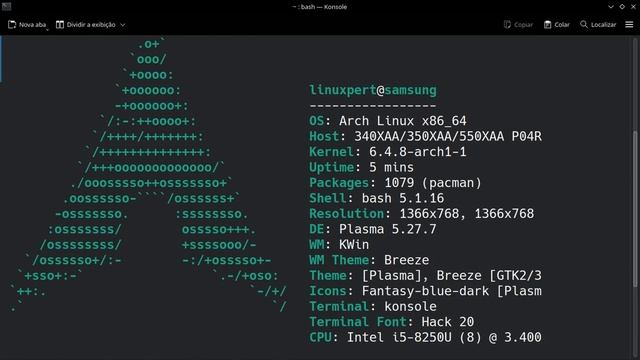Click the Copiar clipboard icon

click(507, 24)
